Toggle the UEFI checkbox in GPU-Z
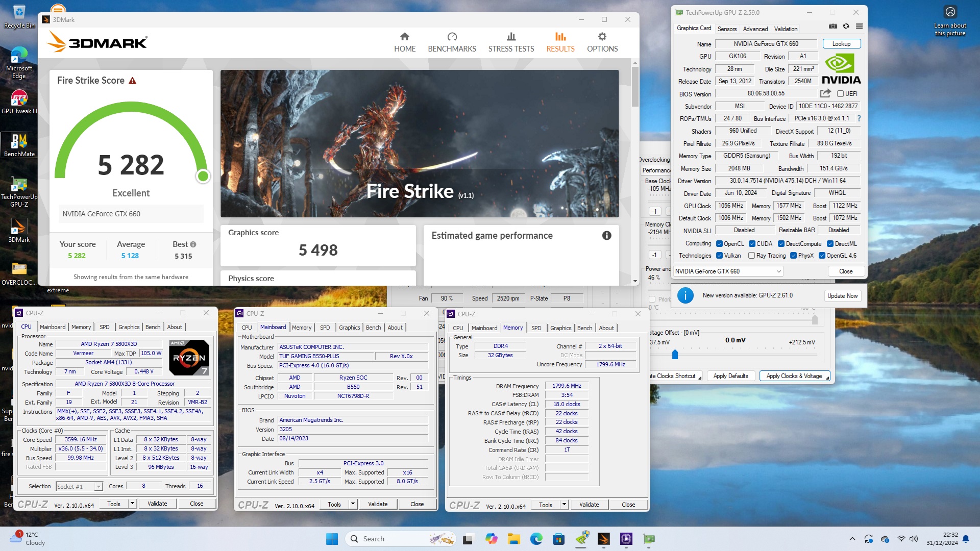The height and width of the screenshot is (551, 980). [840, 94]
